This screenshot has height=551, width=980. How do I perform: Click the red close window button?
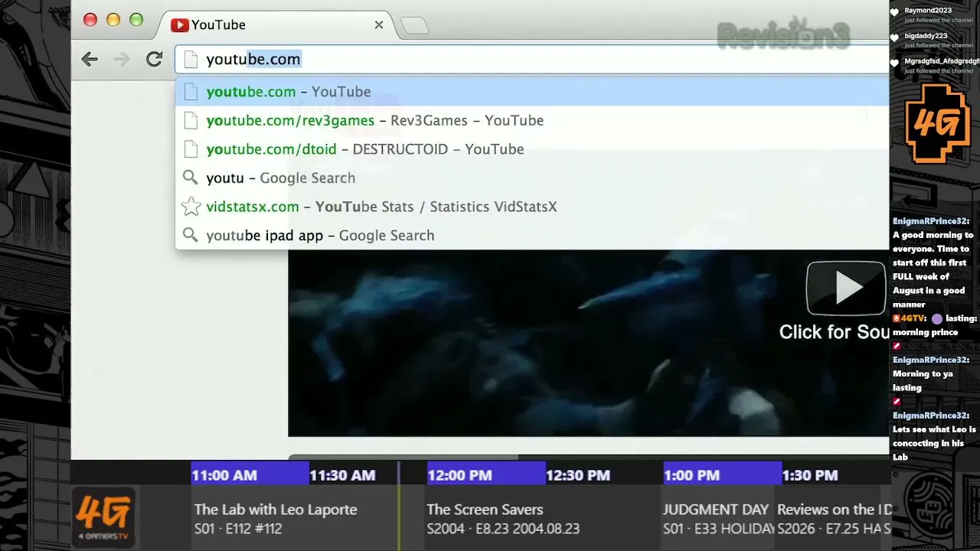click(90, 20)
